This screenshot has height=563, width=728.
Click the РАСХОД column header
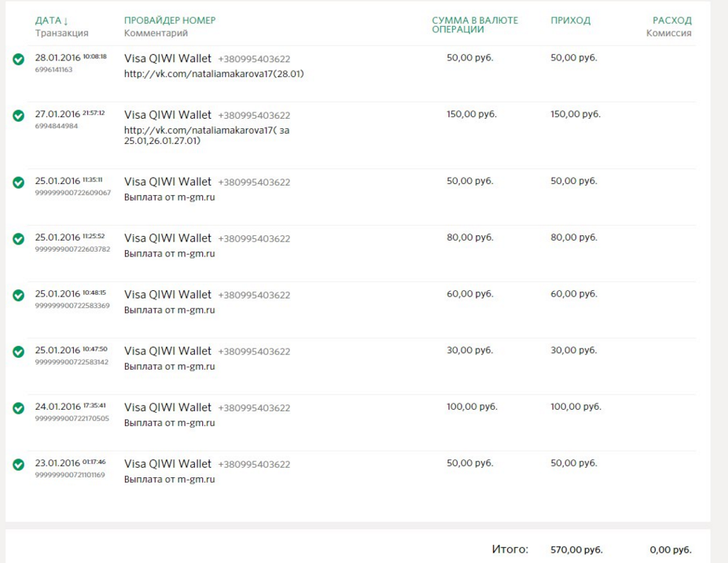click(671, 20)
